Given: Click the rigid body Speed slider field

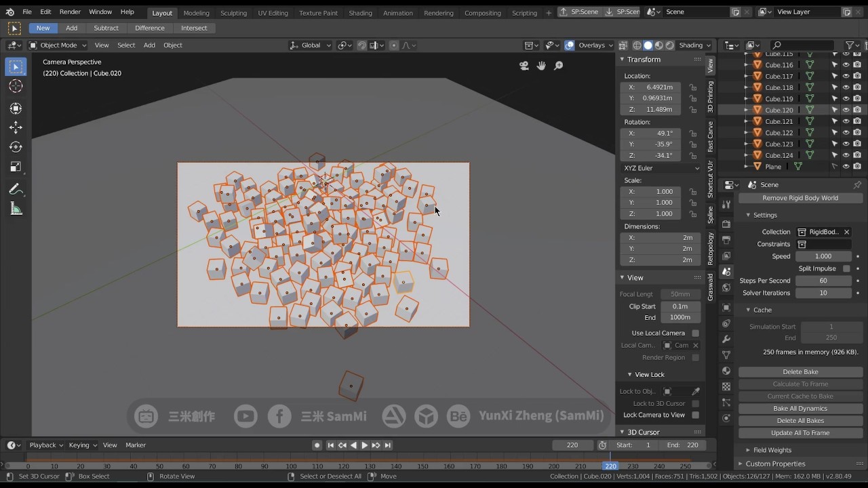Looking at the screenshot, I should 823,256.
